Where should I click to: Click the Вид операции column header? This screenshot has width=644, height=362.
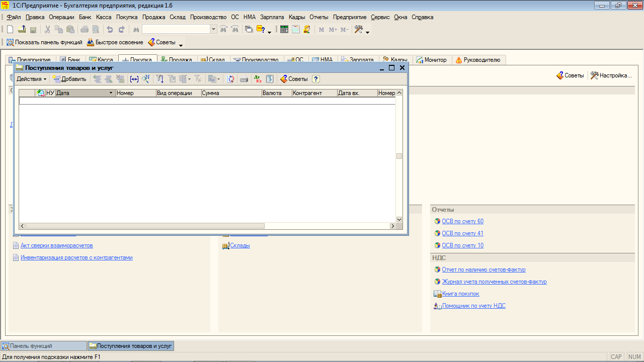179,93
